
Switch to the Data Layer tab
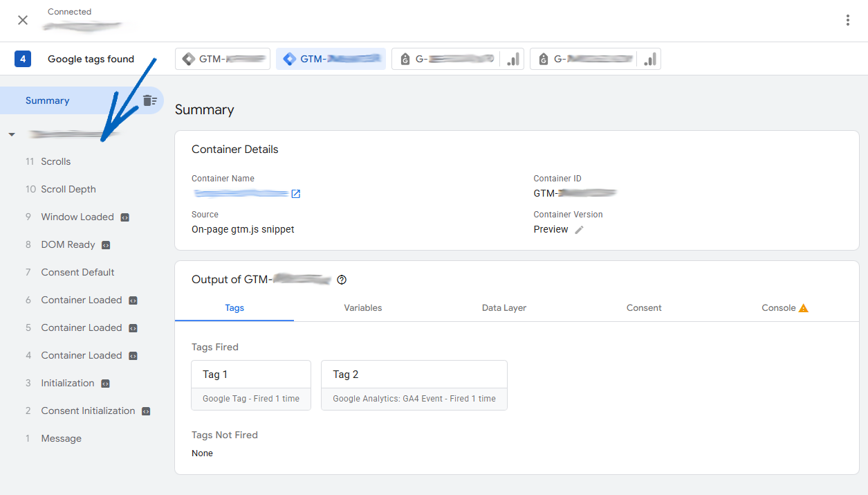[504, 308]
